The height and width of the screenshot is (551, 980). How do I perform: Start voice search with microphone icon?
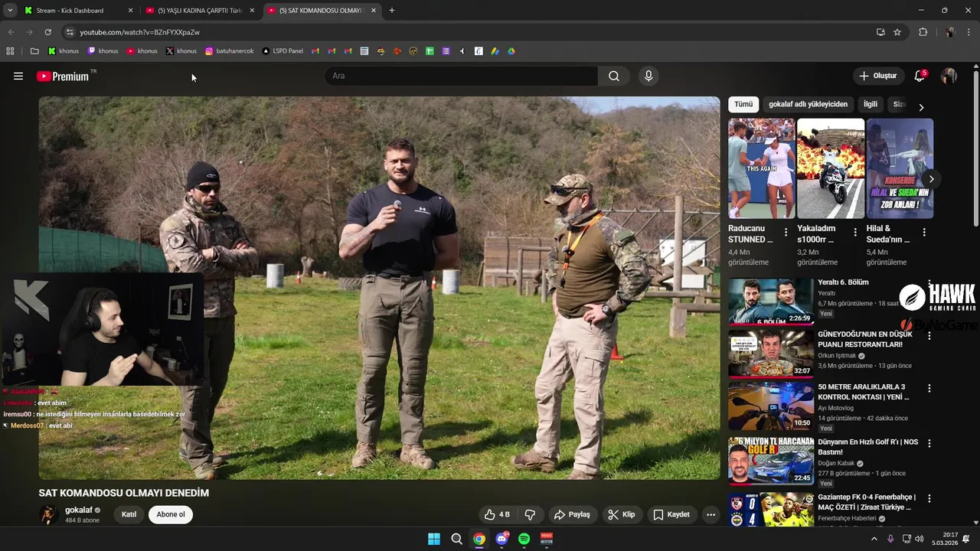coord(648,76)
